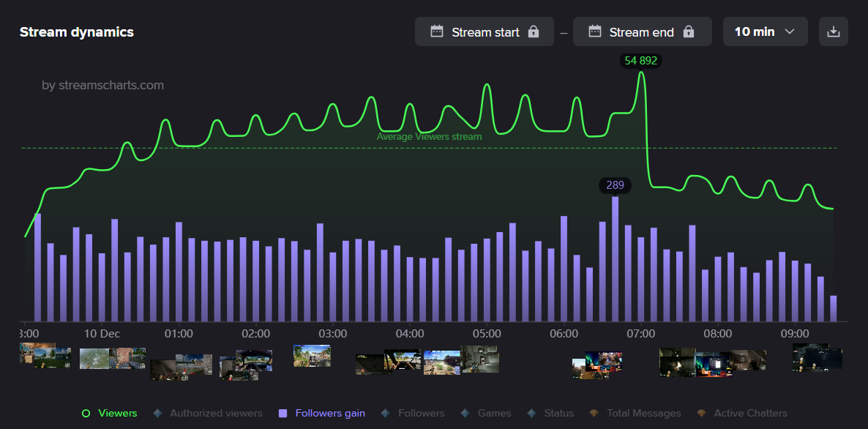Click the diamond icon beside Total Messages
This screenshot has height=429, width=868.
(594, 413)
